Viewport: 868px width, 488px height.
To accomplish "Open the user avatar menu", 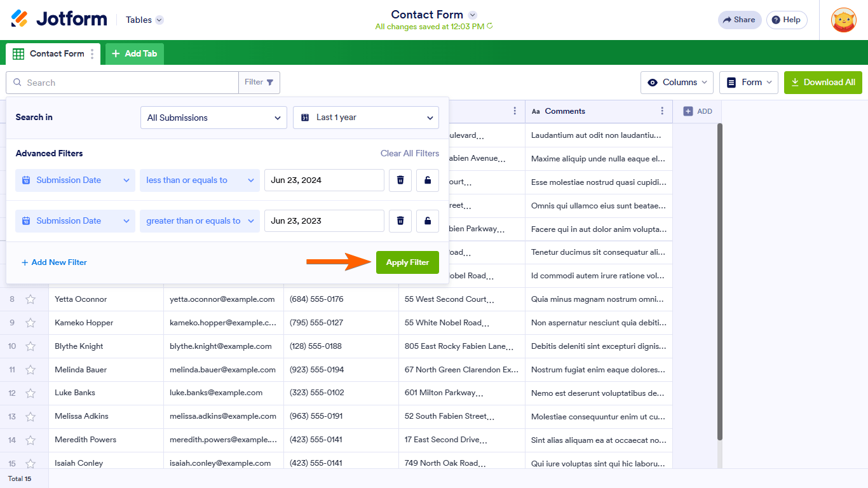I will coord(844,20).
